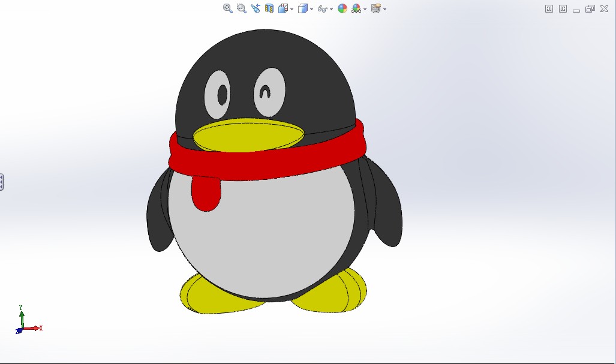616x364 pixels.
Task: Close the document window
Action: coord(604,8)
